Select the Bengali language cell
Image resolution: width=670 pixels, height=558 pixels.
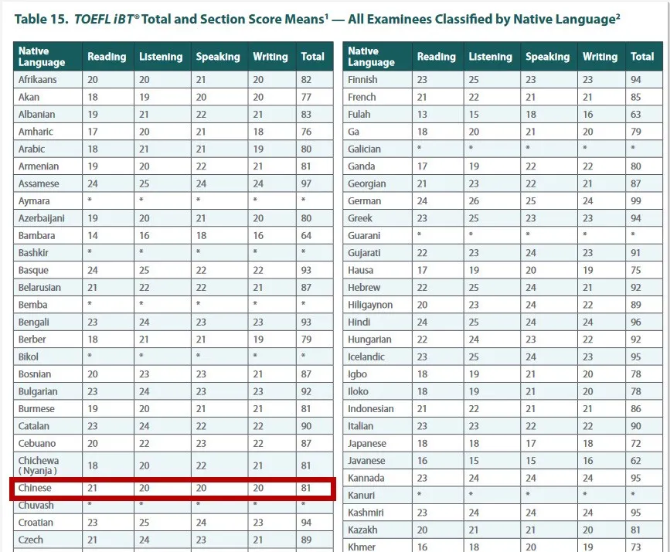[48, 322]
